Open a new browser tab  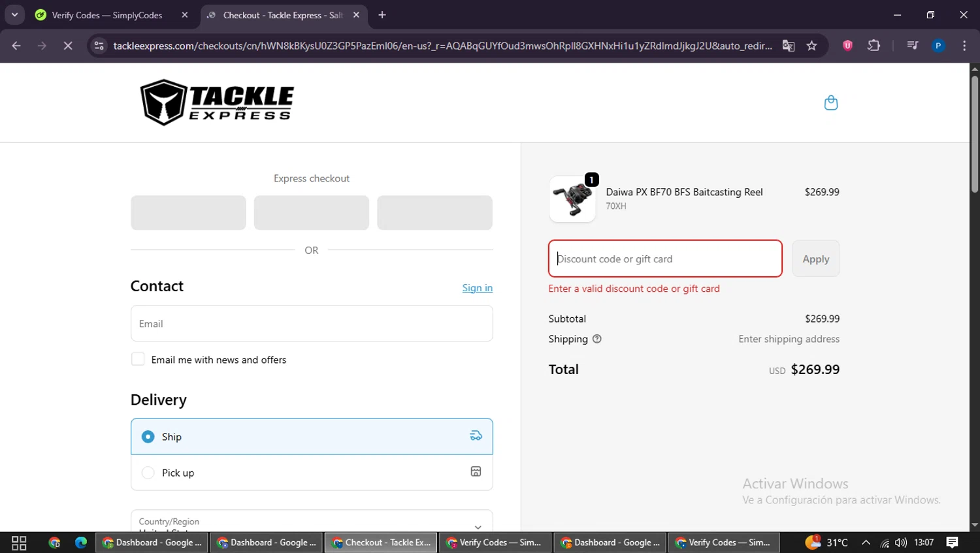point(382,15)
